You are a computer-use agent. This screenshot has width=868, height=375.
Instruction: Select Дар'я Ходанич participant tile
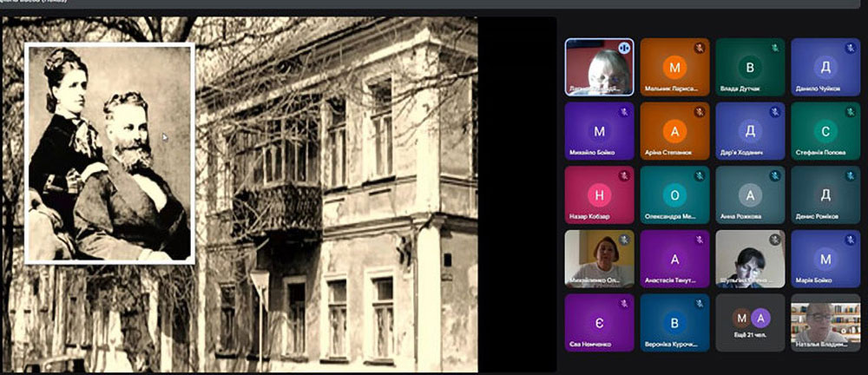click(750, 131)
